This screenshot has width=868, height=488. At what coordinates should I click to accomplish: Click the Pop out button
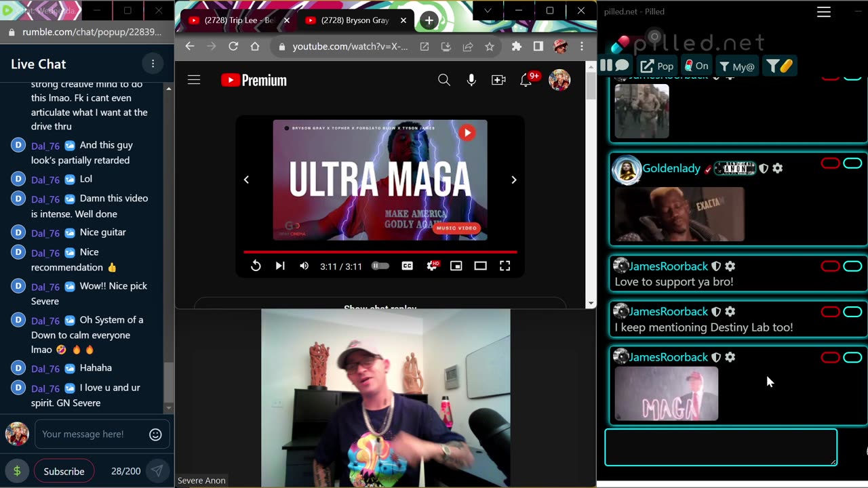tap(657, 66)
